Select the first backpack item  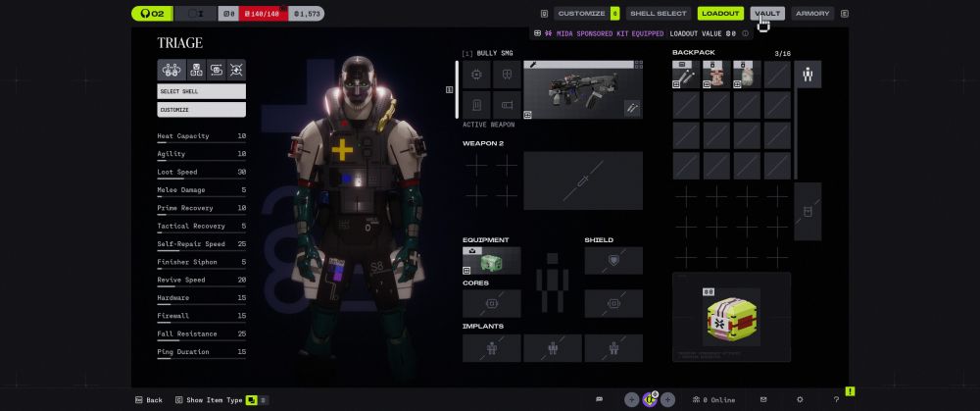[x=686, y=75]
